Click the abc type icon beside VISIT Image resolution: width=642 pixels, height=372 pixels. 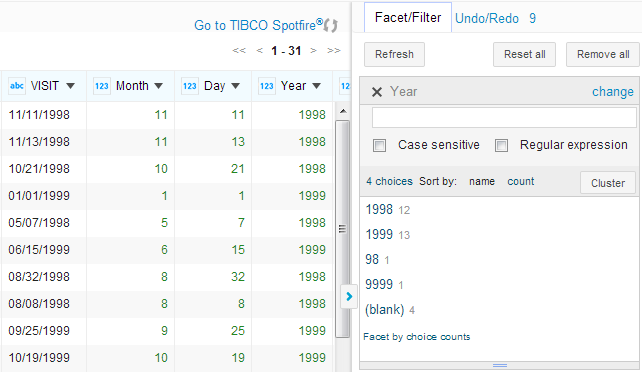[17, 86]
